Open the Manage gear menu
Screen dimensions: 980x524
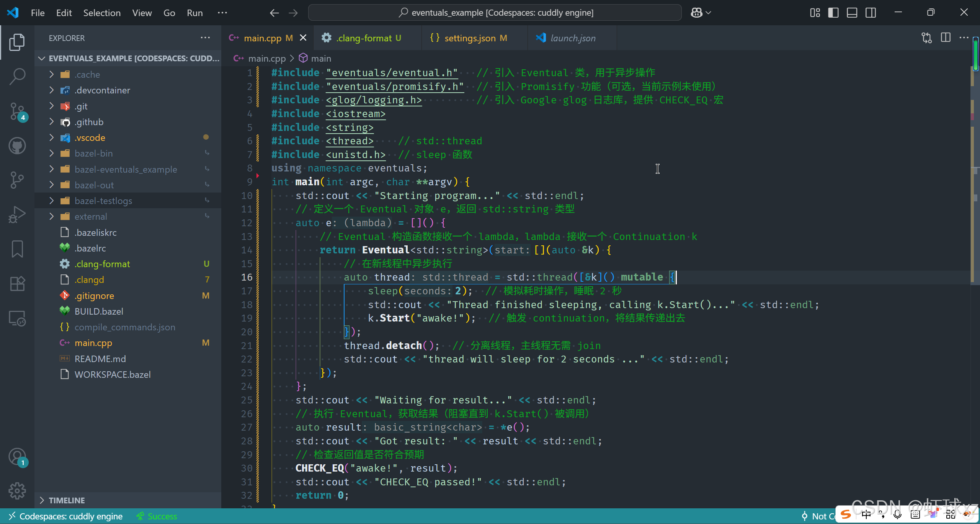pos(17,491)
